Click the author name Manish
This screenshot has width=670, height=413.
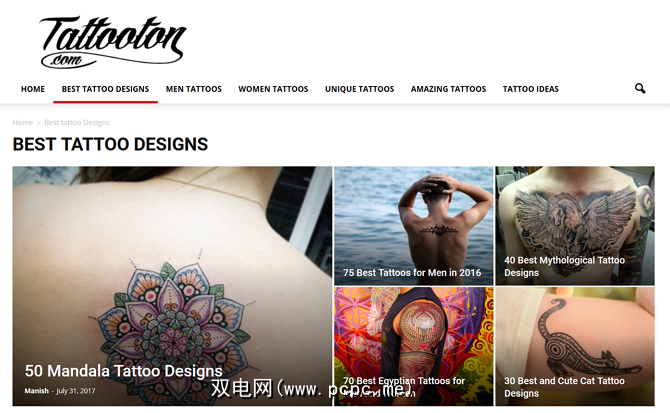[x=36, y=391]
